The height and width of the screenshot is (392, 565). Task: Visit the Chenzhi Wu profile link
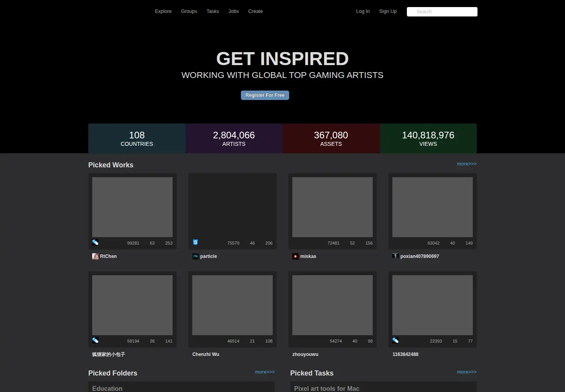coord(206,354)
